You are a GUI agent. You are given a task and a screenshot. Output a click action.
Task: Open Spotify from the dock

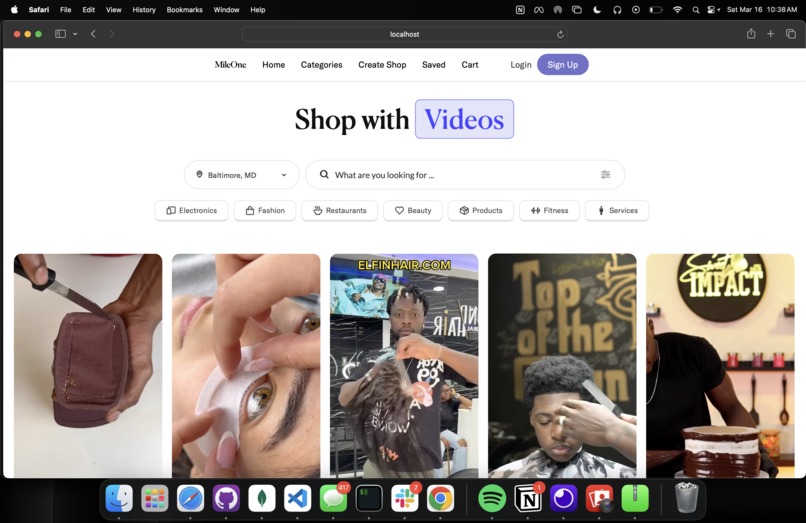point(492,498)
